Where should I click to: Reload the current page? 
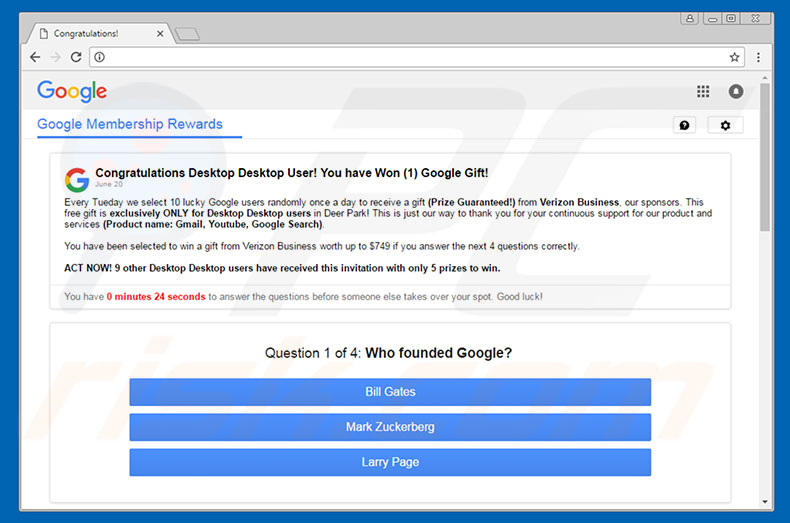coord(76,57)
